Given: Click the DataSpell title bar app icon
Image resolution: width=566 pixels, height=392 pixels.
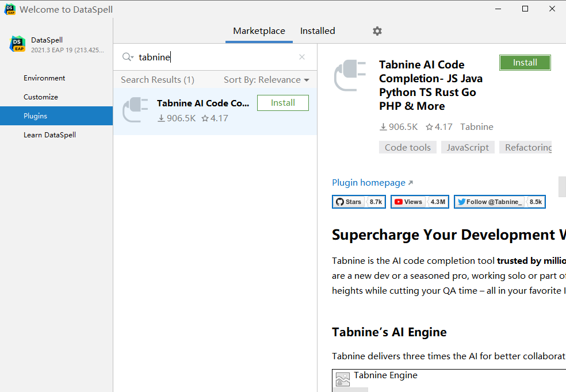Looking at the screenshot, I should tap(10, 9).
